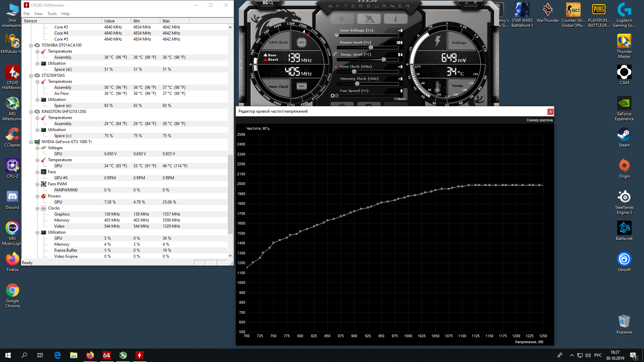Collapse the NVIDIA GeForce GTX 1080 Ti node

(31, 142)
